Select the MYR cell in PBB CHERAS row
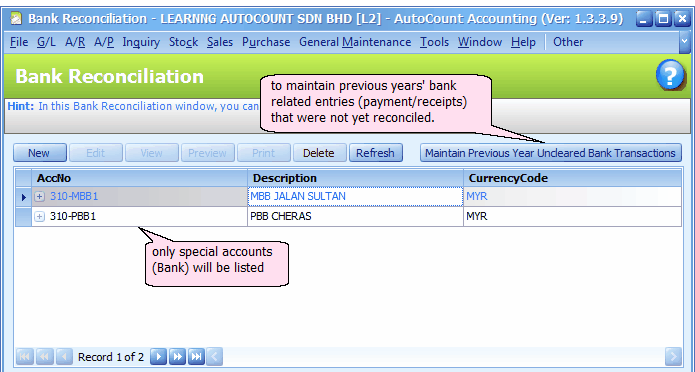 pyautogui.click(x=572, y=216)
